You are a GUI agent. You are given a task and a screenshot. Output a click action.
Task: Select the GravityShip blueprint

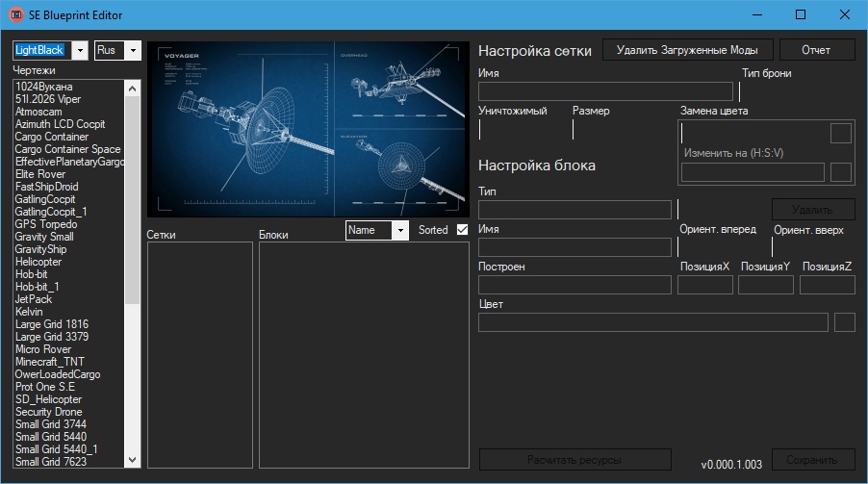point(69,249)
